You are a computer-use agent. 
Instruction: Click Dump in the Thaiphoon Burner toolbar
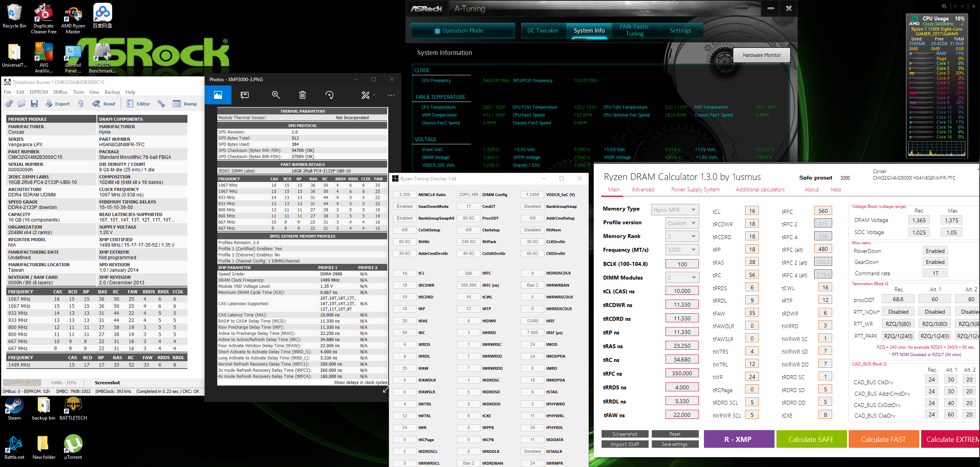185,104
